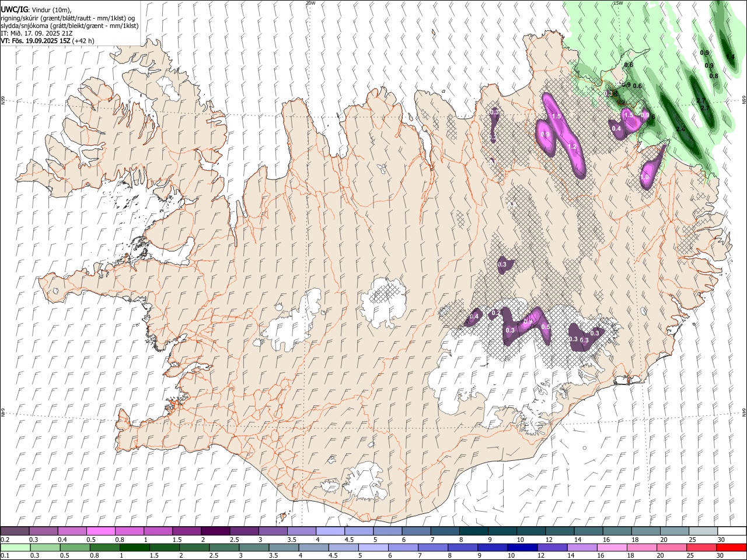The width and height of the screenshot is (747, 560).
Task: Pick the pale grey snow swatch at 25
Action: [703, 531]
